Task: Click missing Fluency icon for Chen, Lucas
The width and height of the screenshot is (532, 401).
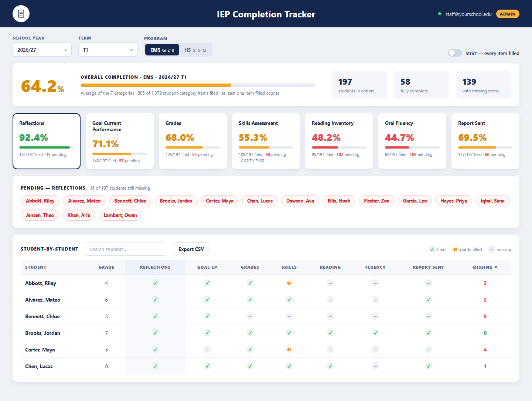Action: [375, 366]
